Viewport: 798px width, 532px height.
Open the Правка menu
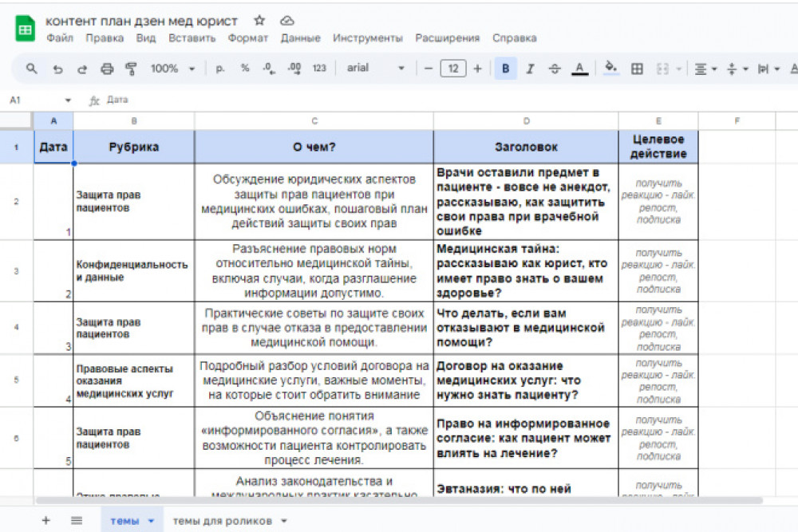tap(105, 38)
